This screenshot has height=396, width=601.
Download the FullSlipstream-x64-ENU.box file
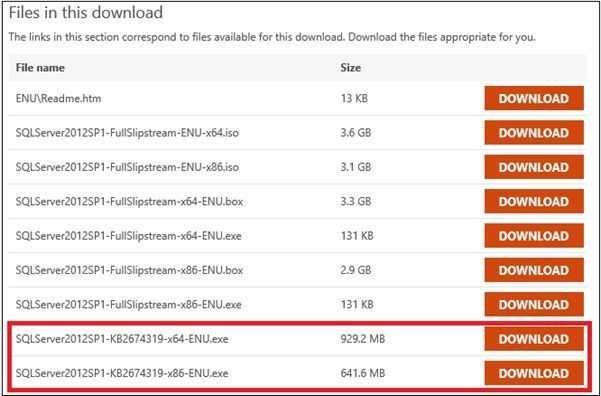point(534,201)
